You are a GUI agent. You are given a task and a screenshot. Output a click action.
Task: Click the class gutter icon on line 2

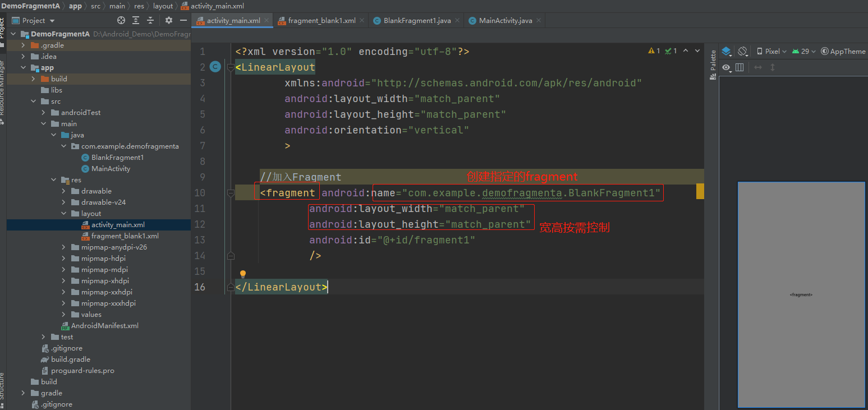[x=215, y=67]
